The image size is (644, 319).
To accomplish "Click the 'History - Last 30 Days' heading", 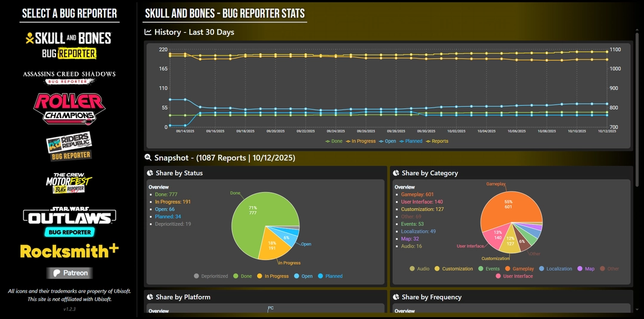I will tap(194, 32).
